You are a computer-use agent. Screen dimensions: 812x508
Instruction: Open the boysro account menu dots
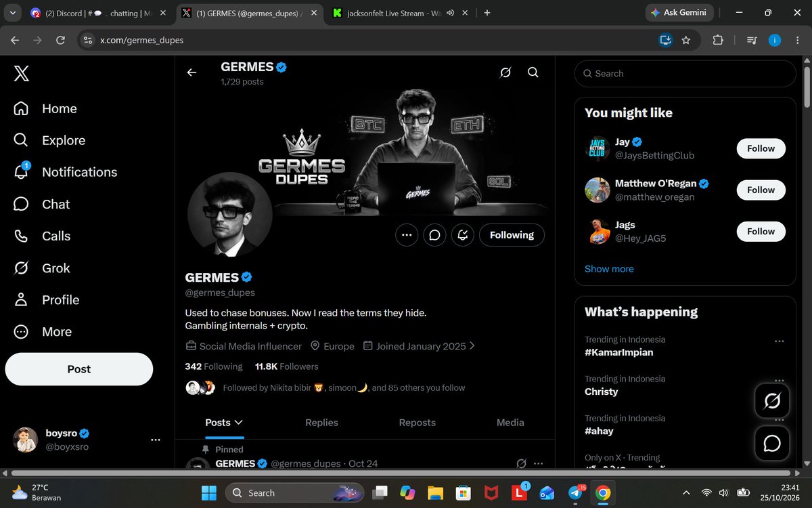[x=156, y=440]
